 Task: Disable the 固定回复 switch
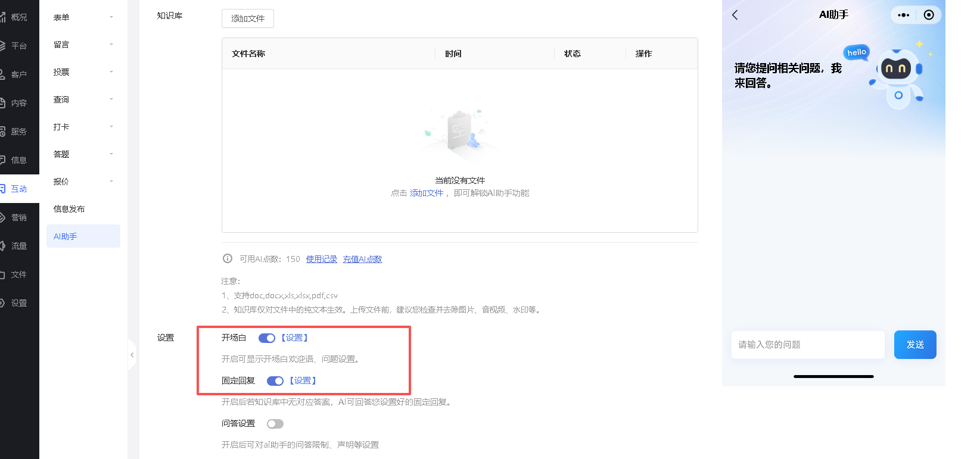pyautogui.click(x=275, y=381)
